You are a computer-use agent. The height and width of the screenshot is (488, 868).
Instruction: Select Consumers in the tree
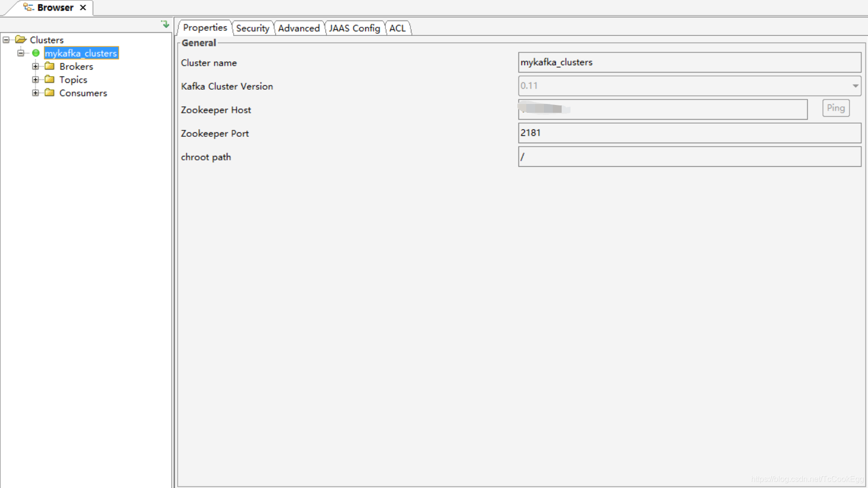[83, 93]
